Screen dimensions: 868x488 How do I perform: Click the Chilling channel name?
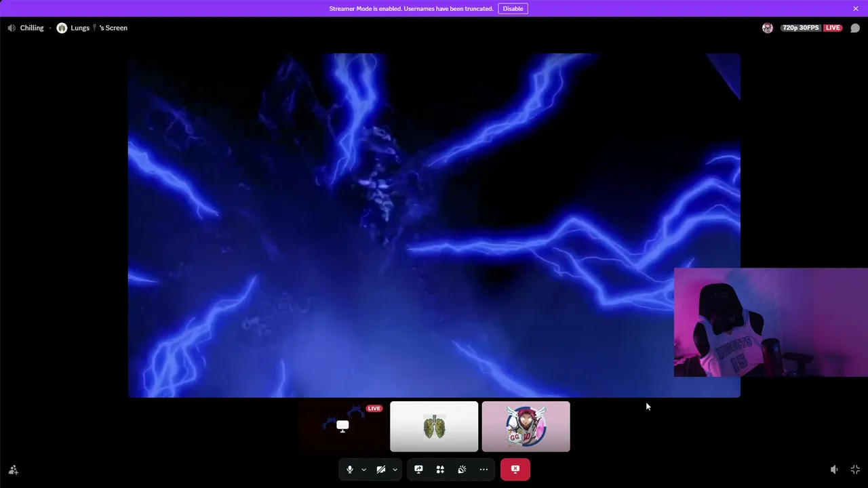[32, 28]
